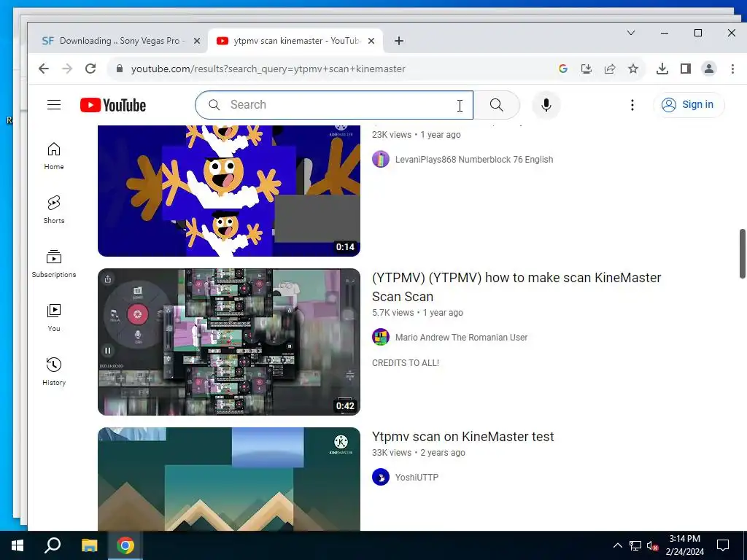Close the Sony Vegas Pro tab
747x560 pixels.
196,41
